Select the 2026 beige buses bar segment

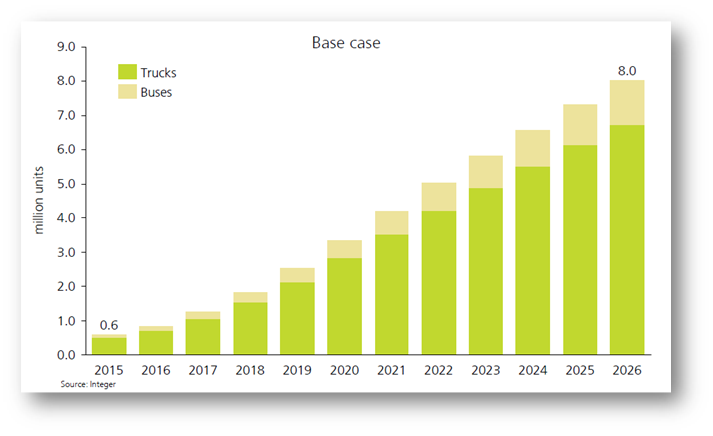coord(627,103)
